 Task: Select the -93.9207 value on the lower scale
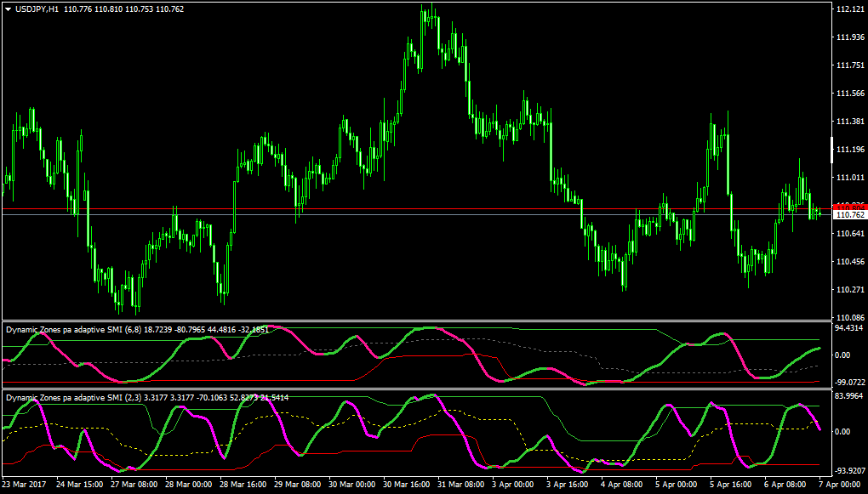850,471
